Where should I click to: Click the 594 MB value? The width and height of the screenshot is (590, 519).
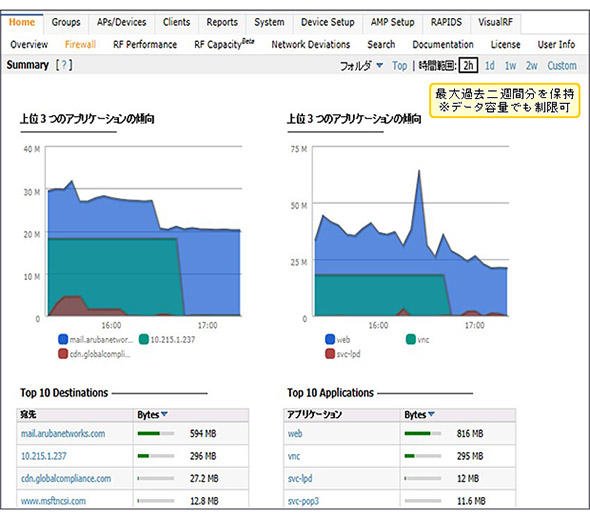(203, 434)
